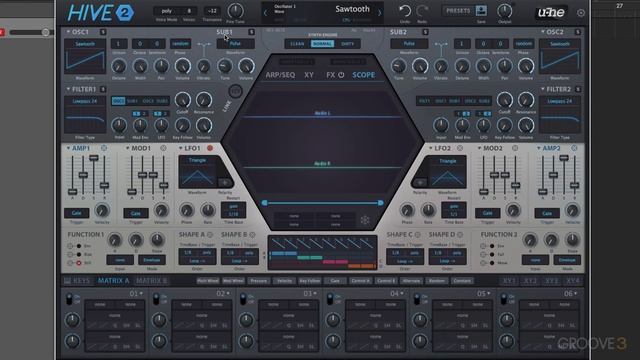640x360 pixels.
Task: Click the SHAPE D modulation target icon
Action: 460,235
